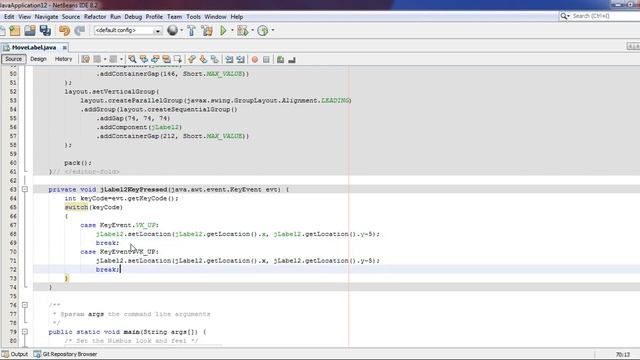Image resolution: width=640 pixels, height=360 pixels.
Task: Build project with the hammer icon
Action: 191,31
